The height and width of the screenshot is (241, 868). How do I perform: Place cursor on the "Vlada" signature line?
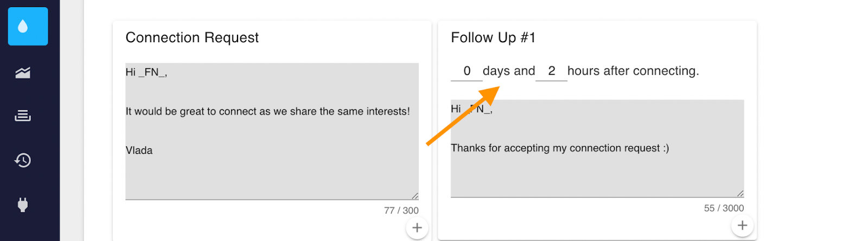pyautogui.click(x=139, y=151)
